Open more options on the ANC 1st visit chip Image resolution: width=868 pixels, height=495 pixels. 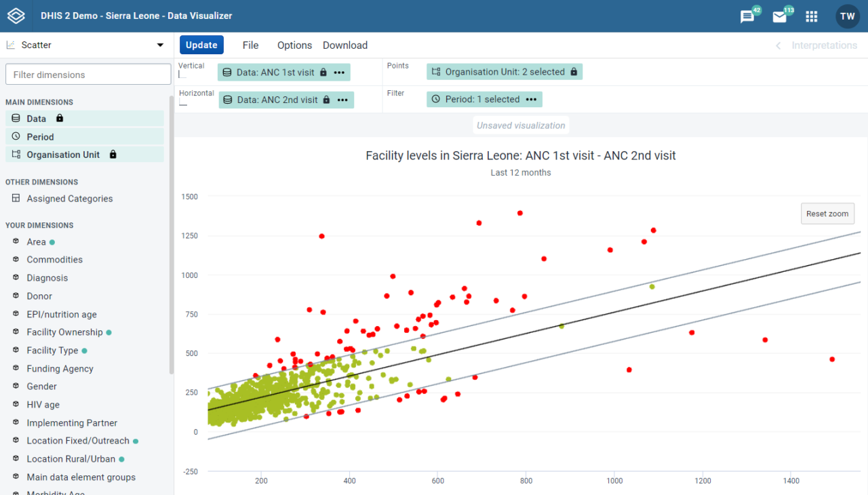pos(339,71)
